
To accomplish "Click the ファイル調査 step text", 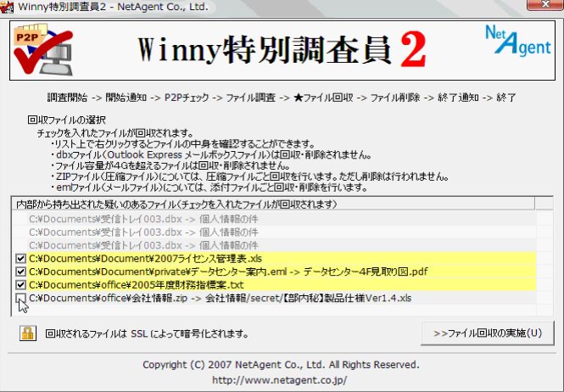I will [251, 98].
